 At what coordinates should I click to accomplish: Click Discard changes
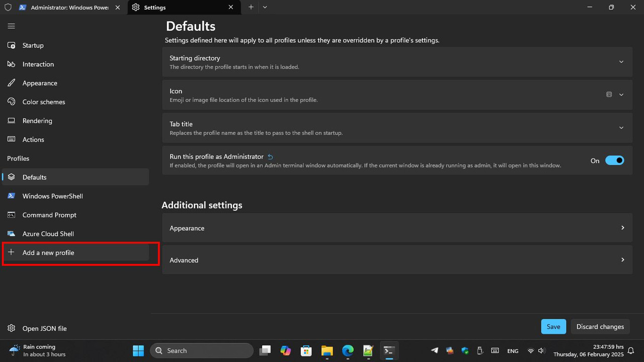600,327
